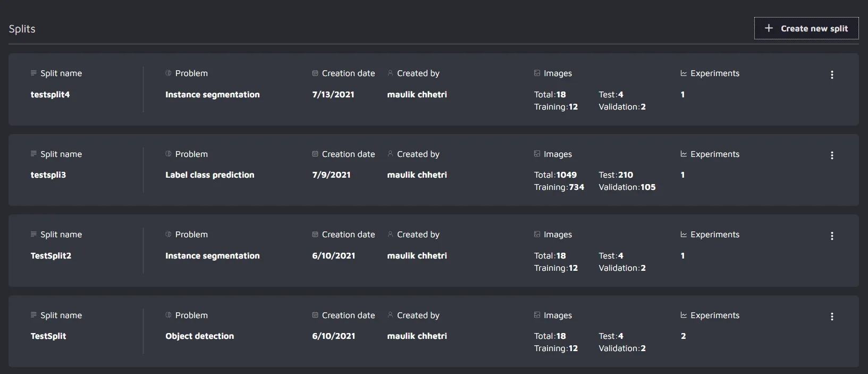Open the testsplit4 split
This screenshot has height=374, width=868.
[50, 95]
